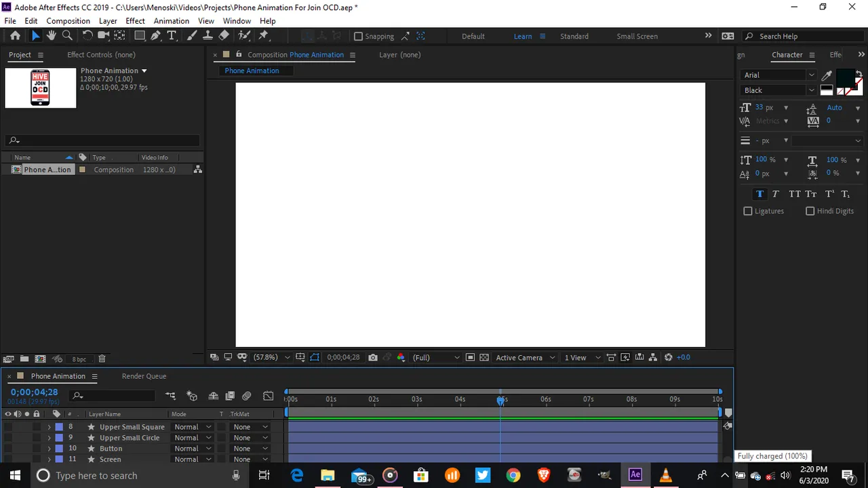This screenshot has height=488, width=868.
Task: Switch to the Render Queue tab
Action: (144, 376)
